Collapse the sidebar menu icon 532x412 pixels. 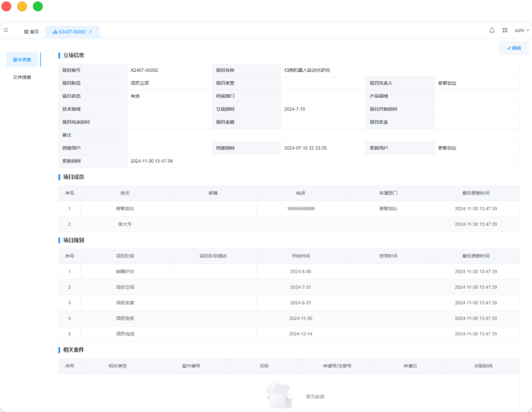(x=6, y=30)
